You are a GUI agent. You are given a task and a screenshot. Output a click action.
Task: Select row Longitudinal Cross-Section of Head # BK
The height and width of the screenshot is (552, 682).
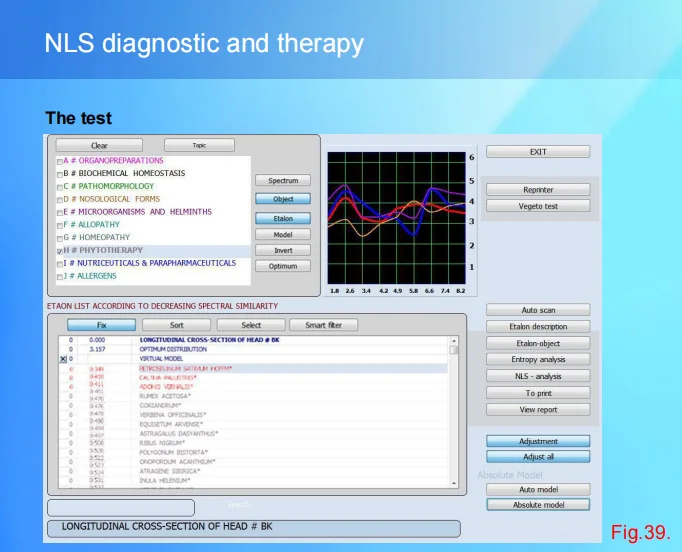point(253,340)
